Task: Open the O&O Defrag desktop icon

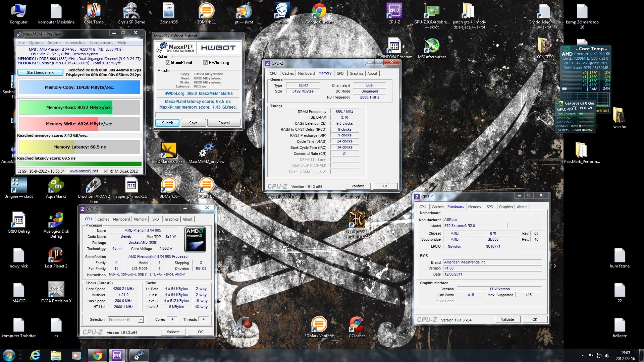Action: (18, 223)
